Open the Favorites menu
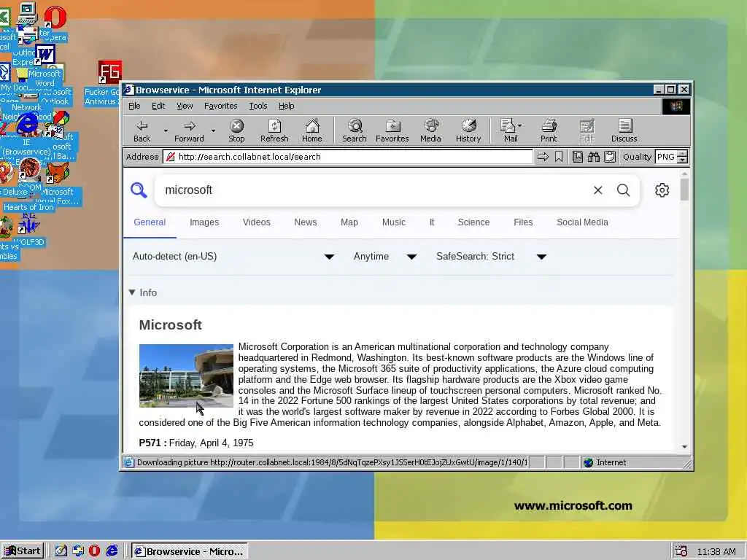This screenshot has width=747, height=560. [x=220, y=106]
